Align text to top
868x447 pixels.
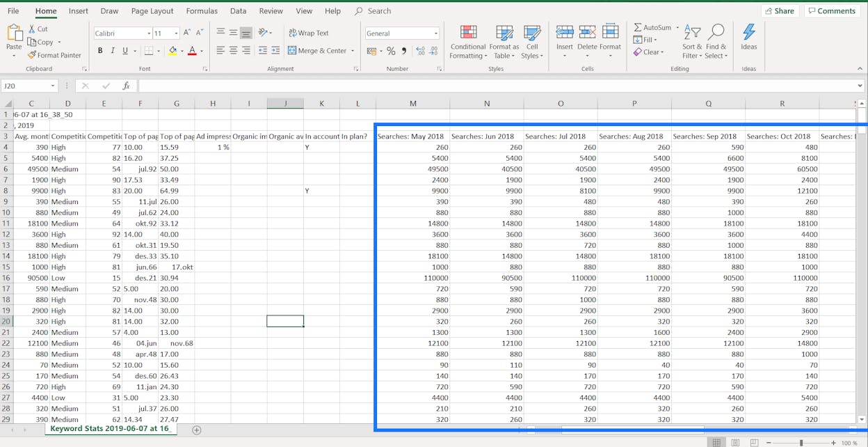coord(220,33)
